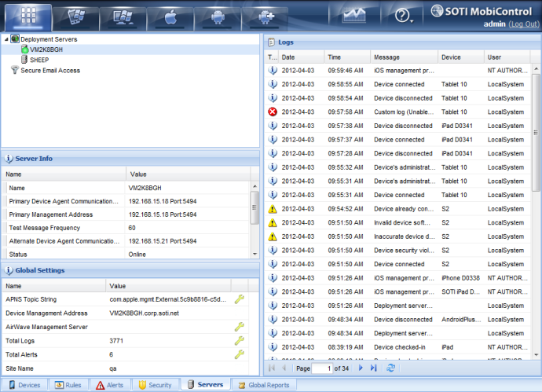Select the warning log 'Device already con...'
542x392 pixels.
[397, 209]
